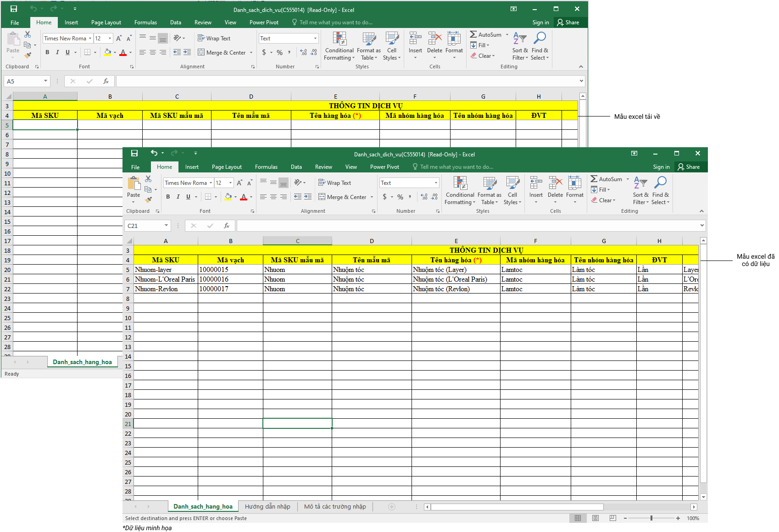The width and height of the screenshot is (779, 532).
Task: Click the Fill Color bucket in the front window
Action: pos(228,197)
